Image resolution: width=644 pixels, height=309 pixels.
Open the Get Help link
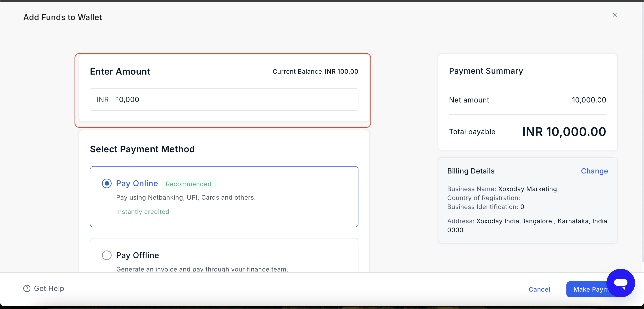point(44,288)
